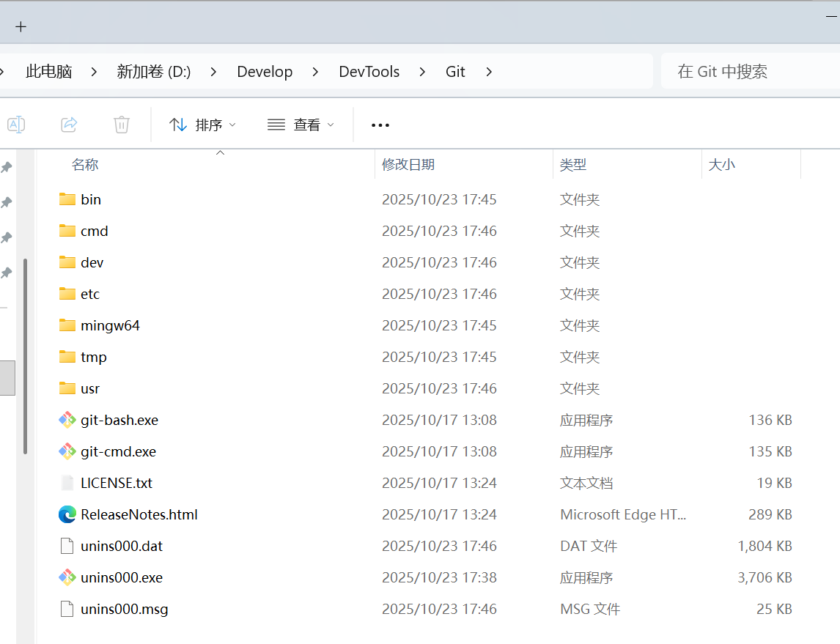840x644 pixels.
Task: Click DevTools breadcrumb in address bar
Action: pos(369,71)
